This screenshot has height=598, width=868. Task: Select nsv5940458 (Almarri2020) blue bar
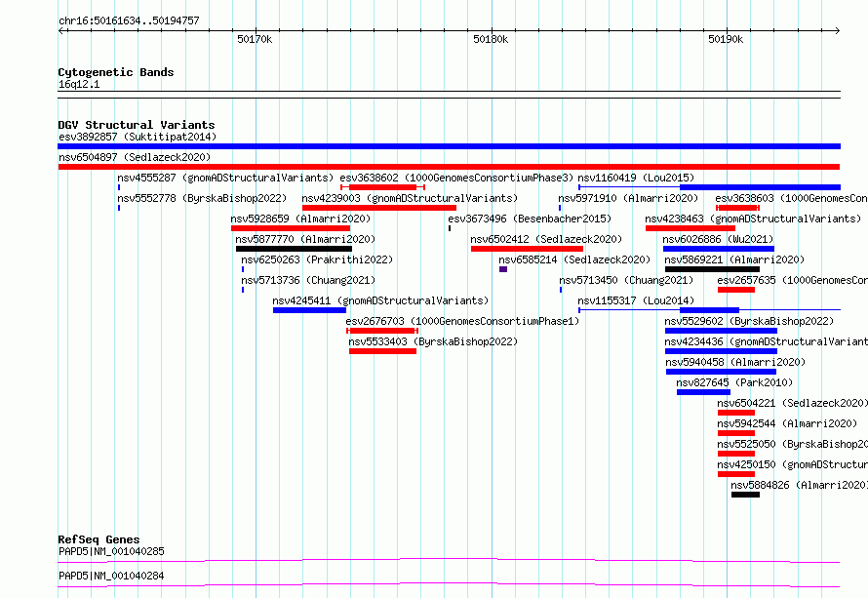click(722, 372)
